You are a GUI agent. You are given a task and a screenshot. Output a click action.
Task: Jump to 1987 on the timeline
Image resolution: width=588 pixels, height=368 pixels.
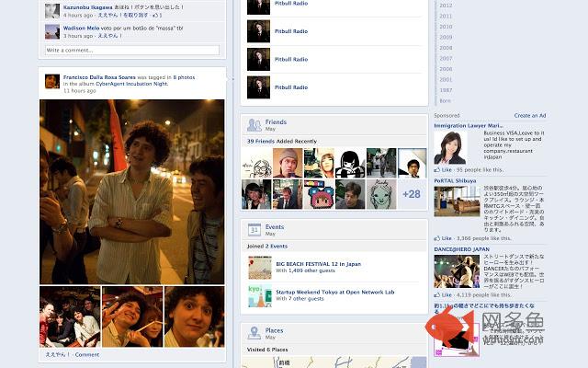446,90
